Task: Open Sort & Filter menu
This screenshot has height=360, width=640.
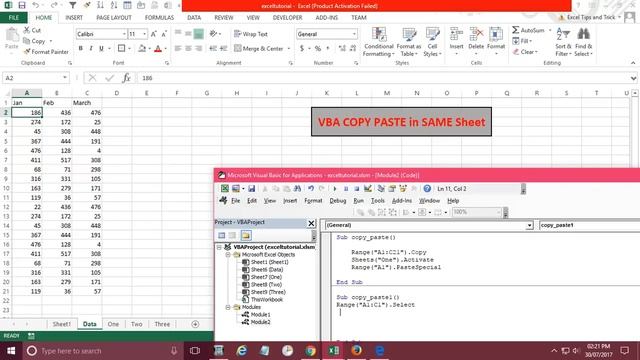Action: pos(563,42)
